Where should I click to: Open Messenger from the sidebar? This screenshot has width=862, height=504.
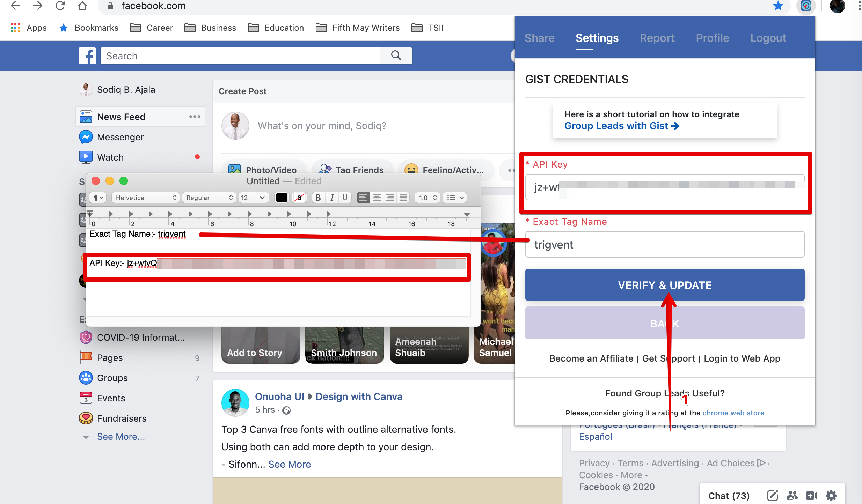click(x=120, y=137)
